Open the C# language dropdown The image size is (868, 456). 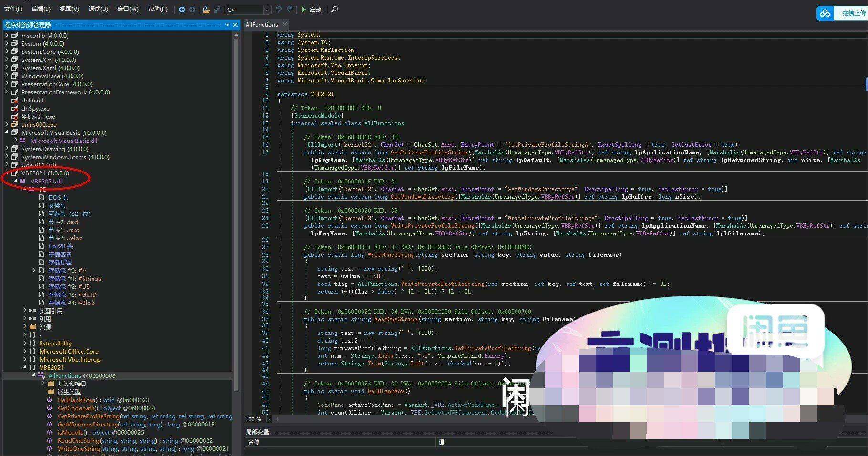tap(266, 10)
